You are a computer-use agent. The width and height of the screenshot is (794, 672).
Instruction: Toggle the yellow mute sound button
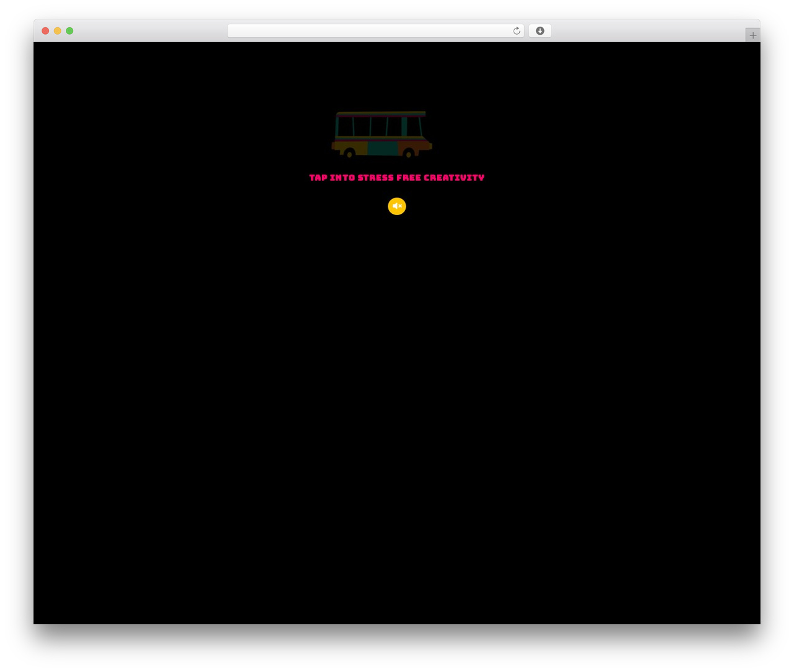(397, 206)
